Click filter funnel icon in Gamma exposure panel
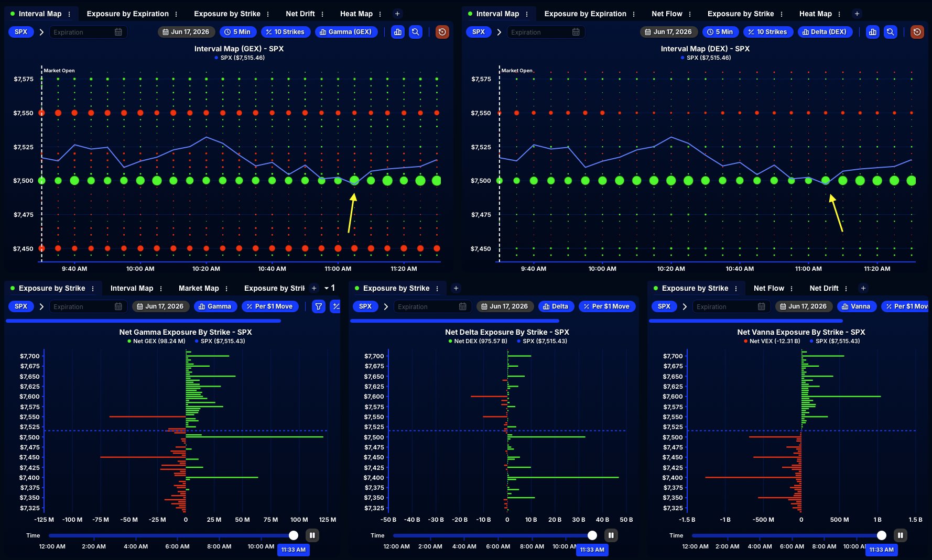The width and height of the screenshot is (932, 560). point(319,306)
